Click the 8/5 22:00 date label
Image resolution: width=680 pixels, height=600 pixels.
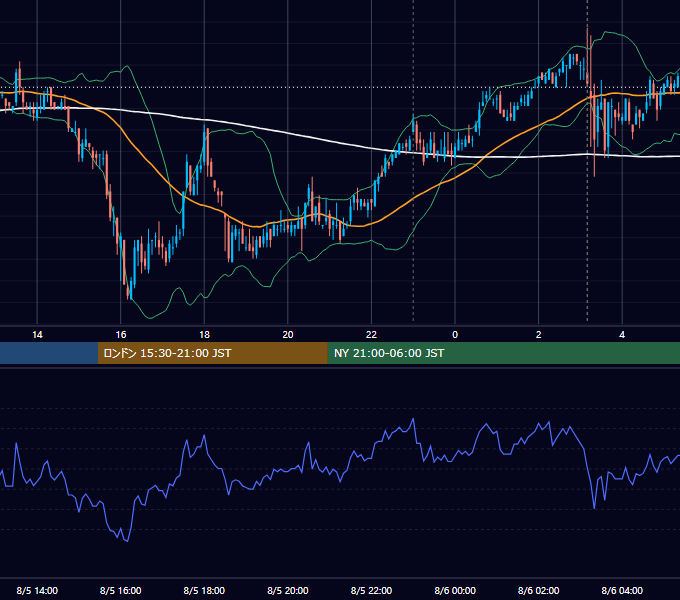[x=371, y=590]
